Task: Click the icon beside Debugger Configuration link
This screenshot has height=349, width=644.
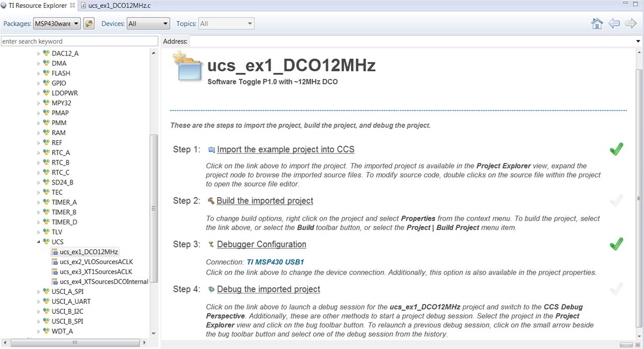Action: click(211, 244)
